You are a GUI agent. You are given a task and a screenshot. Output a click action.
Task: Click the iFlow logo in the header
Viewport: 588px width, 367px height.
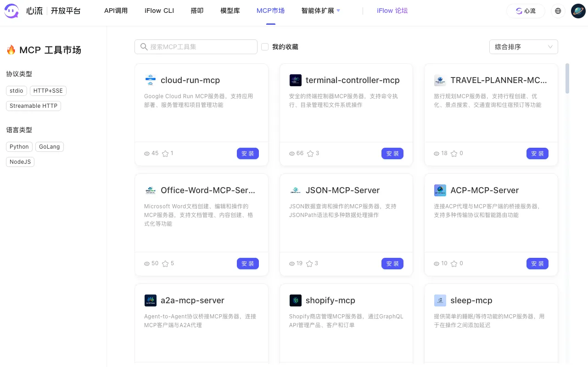[x=12, y=11]
